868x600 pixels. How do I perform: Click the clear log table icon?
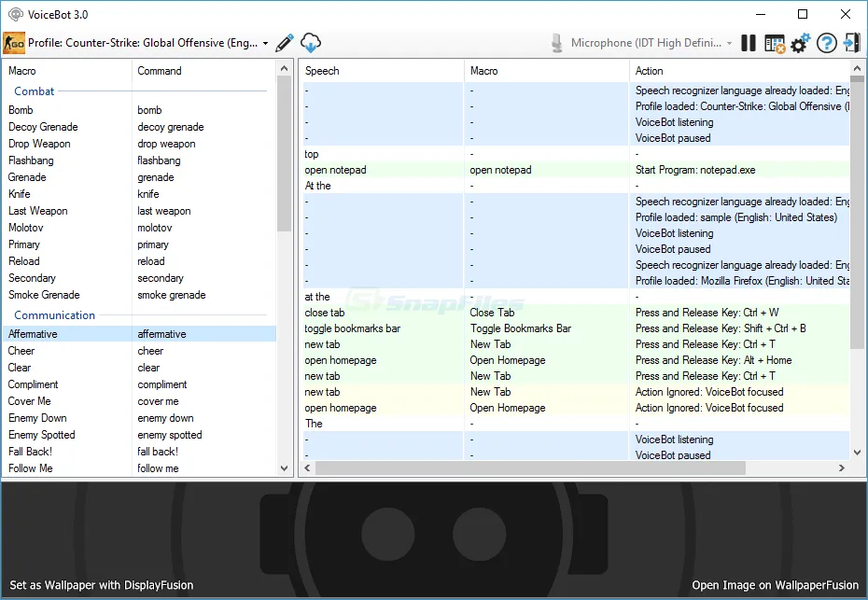click(x=775, y=43)
